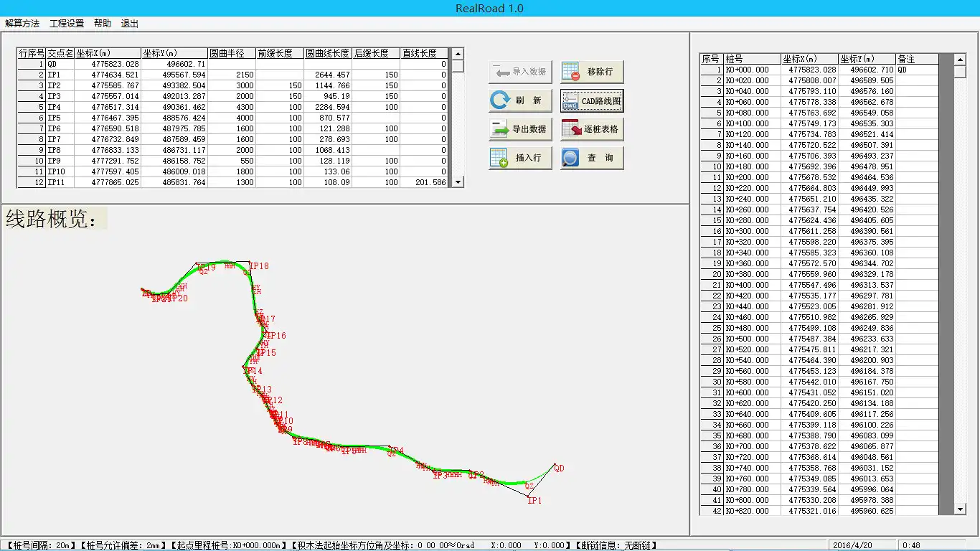Click the 导出数据 export data icon
Image resolution: width=980 pixels, height=551 pixels.
pyautogui.click(x=499, y=129)
